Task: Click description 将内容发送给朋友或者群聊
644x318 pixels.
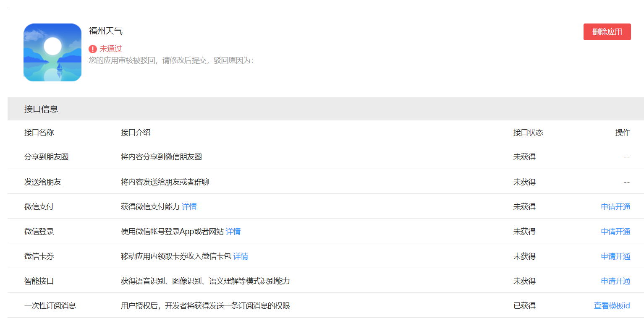Action: (x=165, y=182)
